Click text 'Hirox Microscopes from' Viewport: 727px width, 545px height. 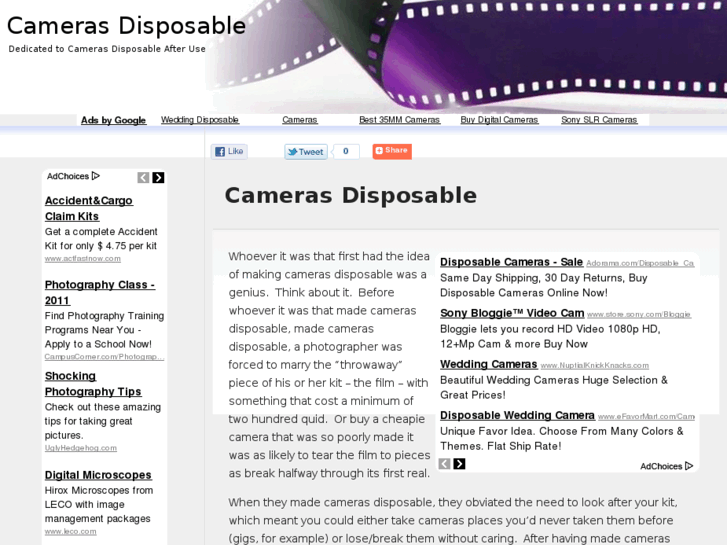99,490
